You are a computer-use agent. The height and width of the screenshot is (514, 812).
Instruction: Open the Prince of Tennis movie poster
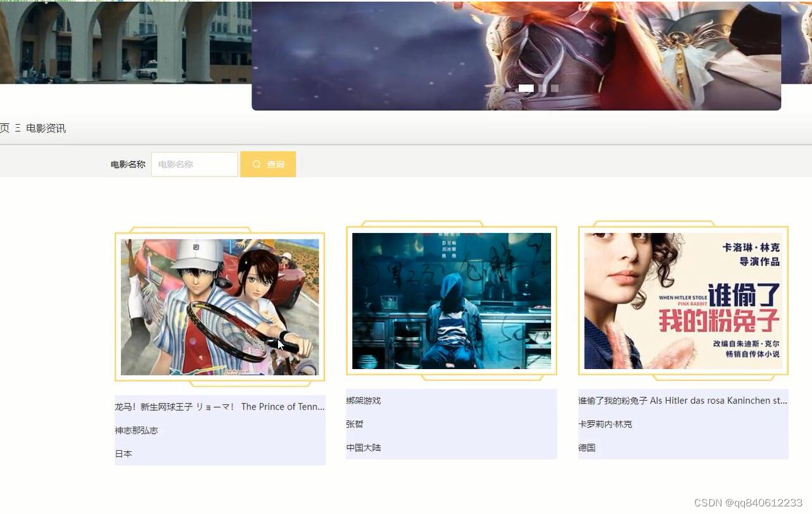click(x=220, y=307)
